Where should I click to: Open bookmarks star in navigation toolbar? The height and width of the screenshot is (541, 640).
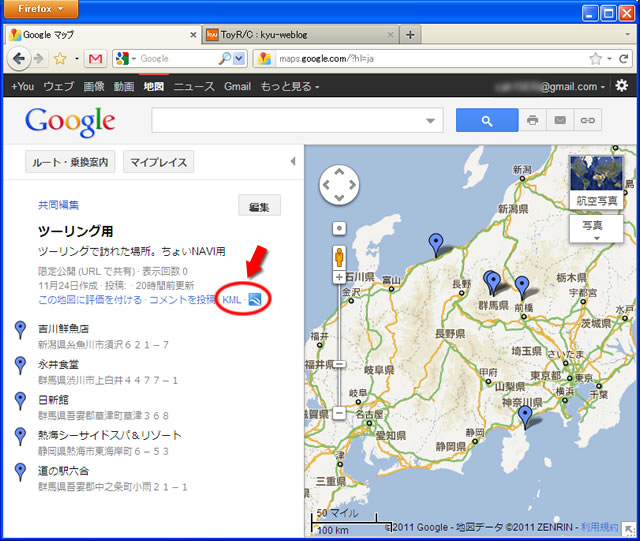(60, 59)
